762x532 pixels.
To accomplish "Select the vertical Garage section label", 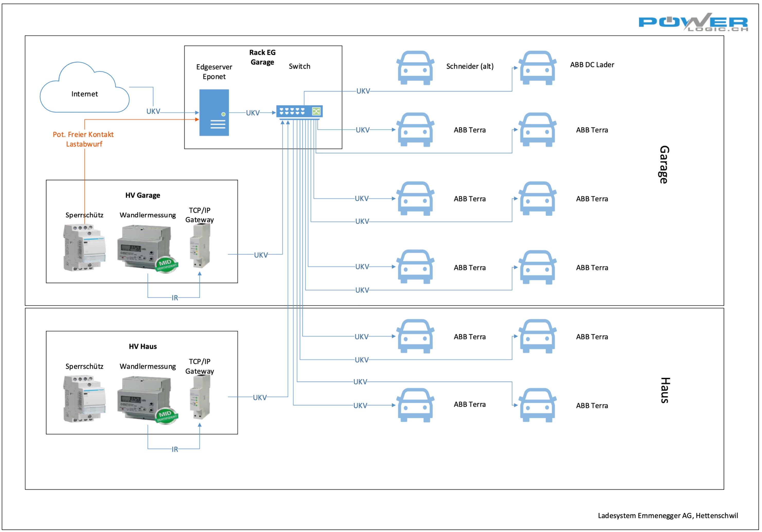I will tap(664, 164).
